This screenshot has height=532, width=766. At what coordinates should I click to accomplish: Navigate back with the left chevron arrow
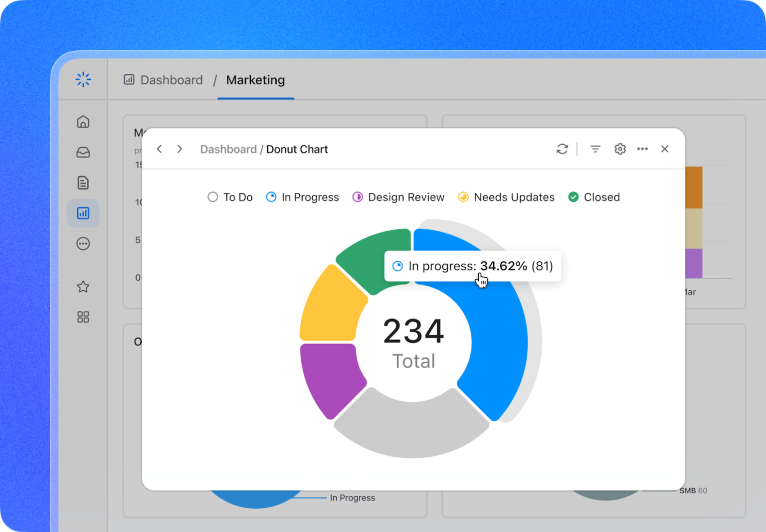[159, 149]
